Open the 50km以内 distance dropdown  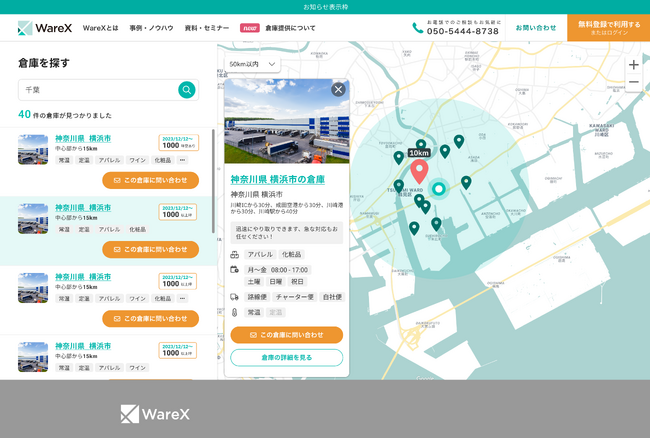click(x=251, y=64)
